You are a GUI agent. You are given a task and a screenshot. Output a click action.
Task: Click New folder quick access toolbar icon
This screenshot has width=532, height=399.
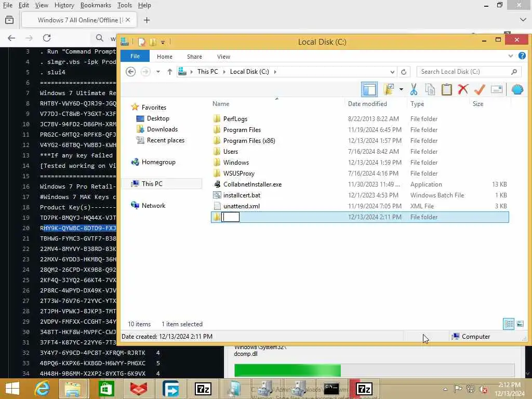coord(153,42)
